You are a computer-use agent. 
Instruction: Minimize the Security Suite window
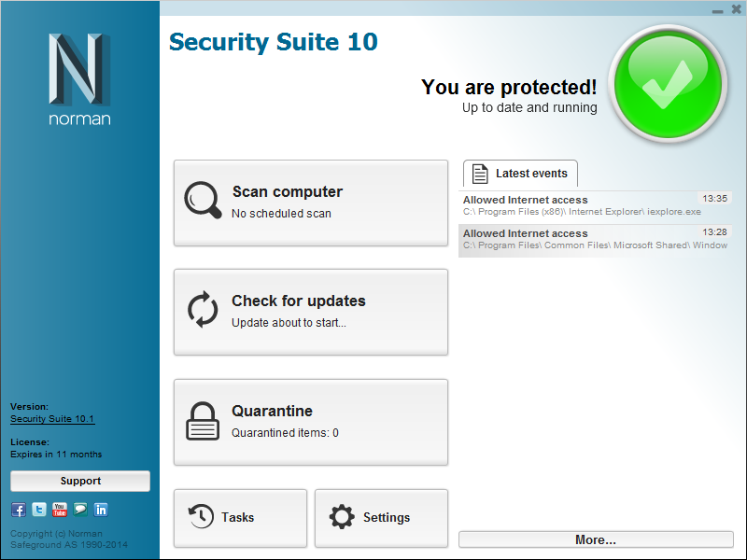point(717,10)
